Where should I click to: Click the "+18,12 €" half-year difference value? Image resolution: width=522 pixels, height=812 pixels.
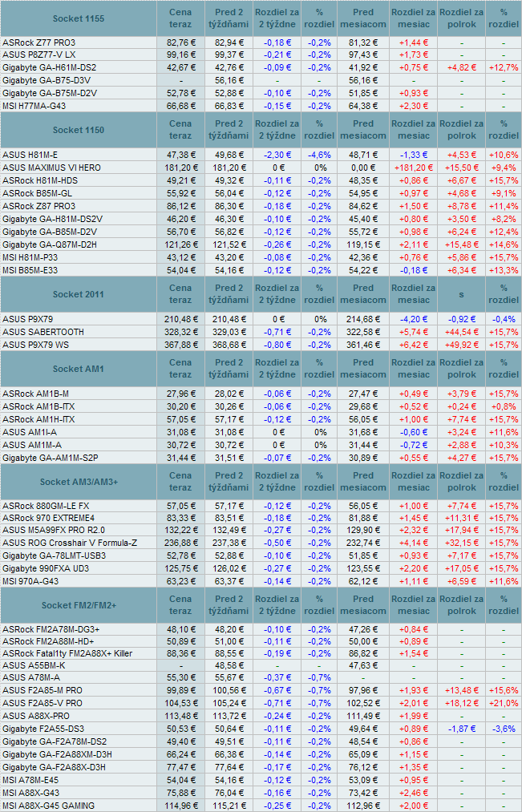coord(461,703)
